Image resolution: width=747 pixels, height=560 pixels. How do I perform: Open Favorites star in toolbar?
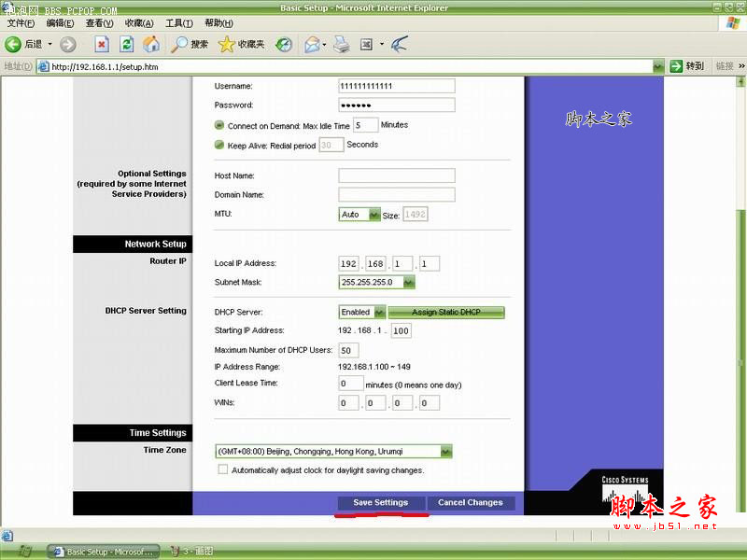[227, 44]
